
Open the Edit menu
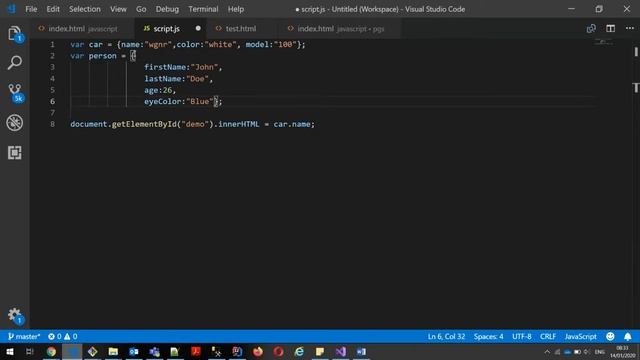pyautogui.click(x=53, y=9)
